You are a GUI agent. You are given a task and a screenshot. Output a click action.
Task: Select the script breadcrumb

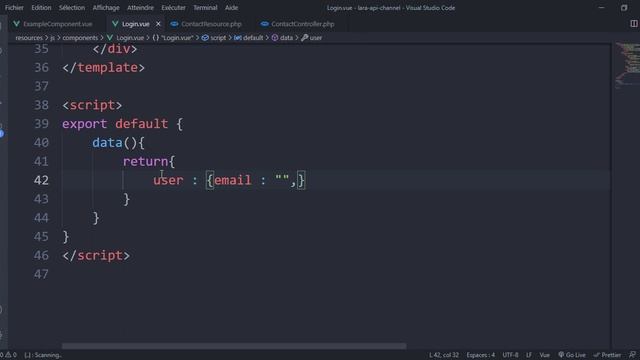coord(214,38)
